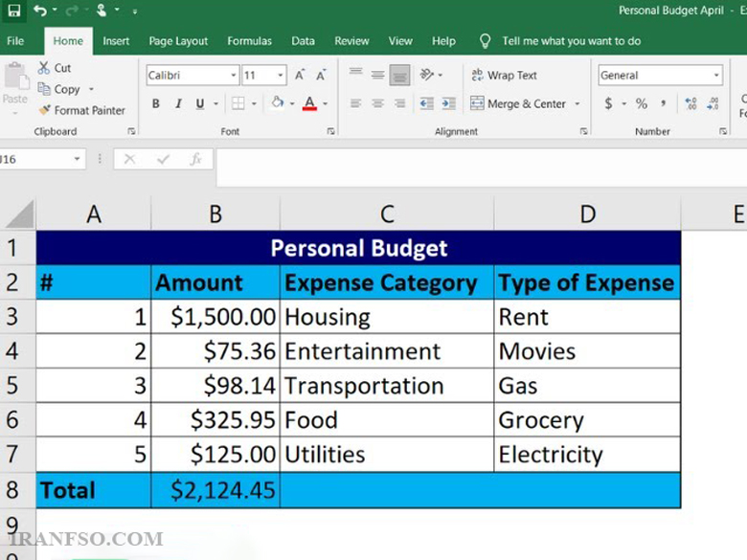This screenshot has width=747, height=560.
Task: Click the Increase Font Size icon
Action: (x=300, y=75)
